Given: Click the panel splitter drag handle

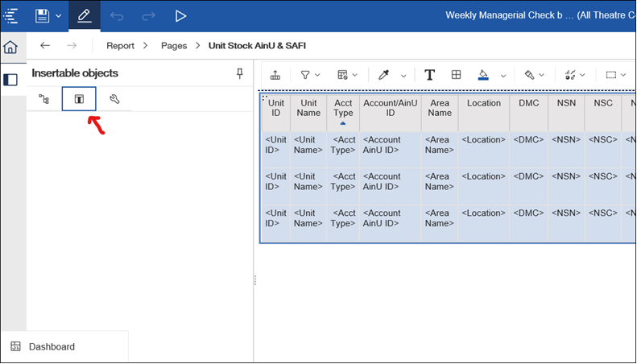Looking at the screenshot, I should coord(255,280).
